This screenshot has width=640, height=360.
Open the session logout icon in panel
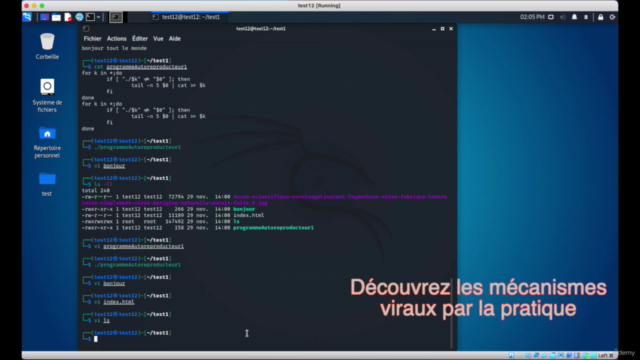click(x=612, y=17)
